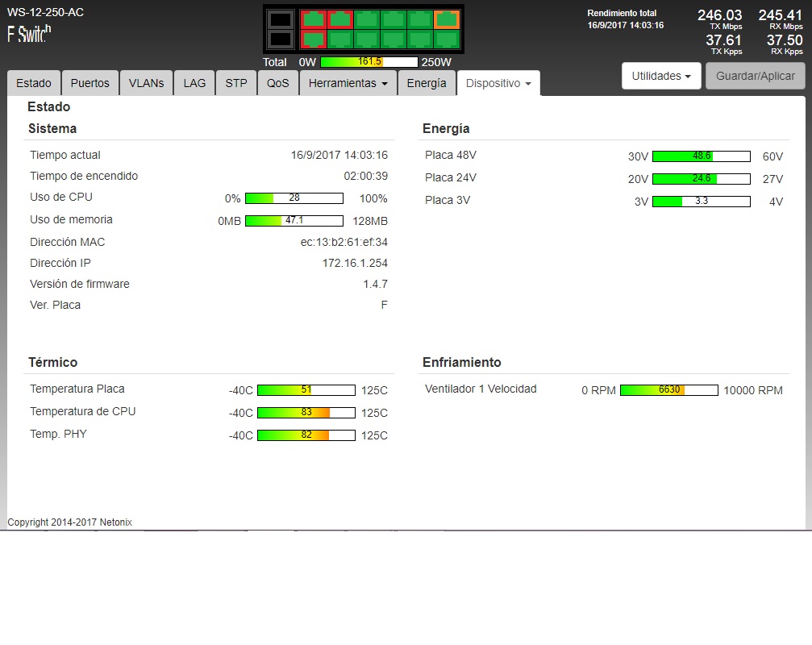Click the bottom-right green Ethernet port

pyautogui.click(x=447, y=39)
